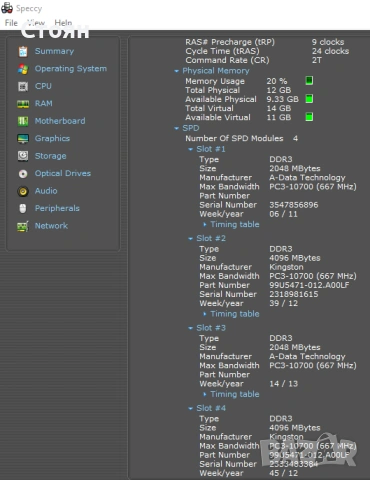Open the Summary section
The width and height of the screenshot is (370, 480).
coord(54,51)
